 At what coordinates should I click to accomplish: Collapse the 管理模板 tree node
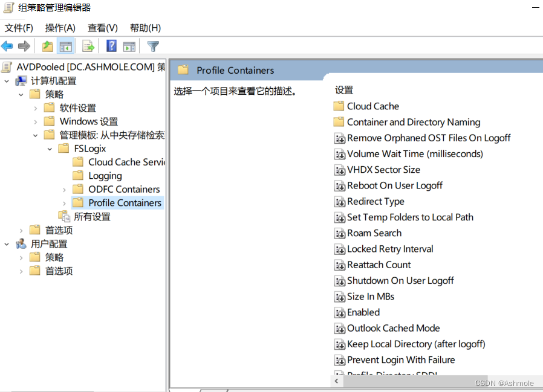(x=35, y=135)
